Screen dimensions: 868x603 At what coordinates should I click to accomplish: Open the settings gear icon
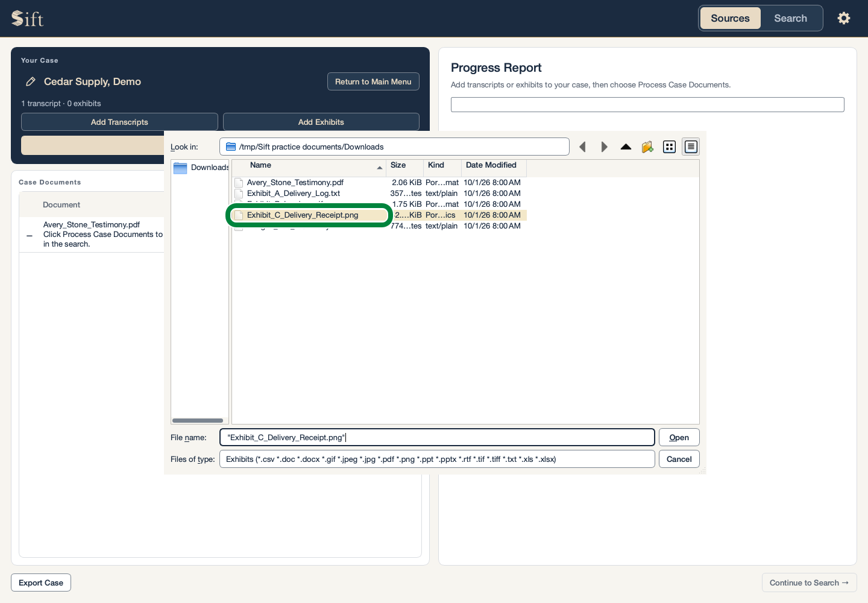tap(844, 18)
